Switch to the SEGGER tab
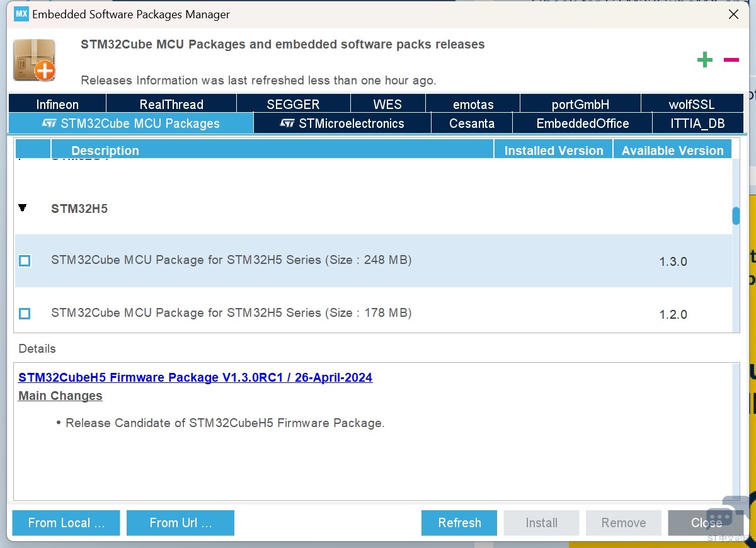 tap(293, 104)
